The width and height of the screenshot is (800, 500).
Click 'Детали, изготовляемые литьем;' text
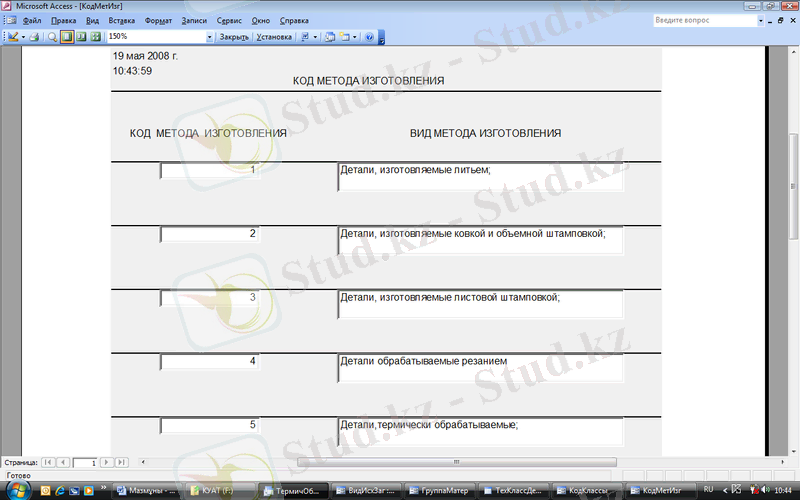click(x=415, y=170)
